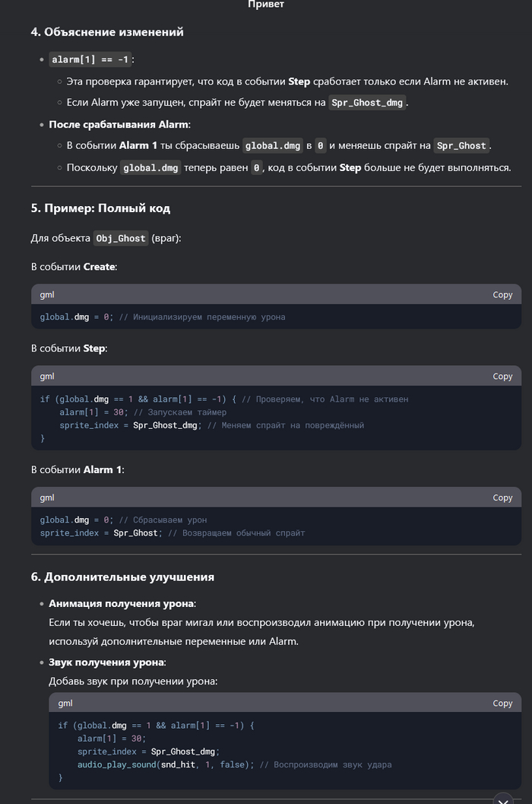Viewport: 532px width, 804px height.
Task: Click the "alarm[1] = 30;" line in Step block
Action: [87, 412]
